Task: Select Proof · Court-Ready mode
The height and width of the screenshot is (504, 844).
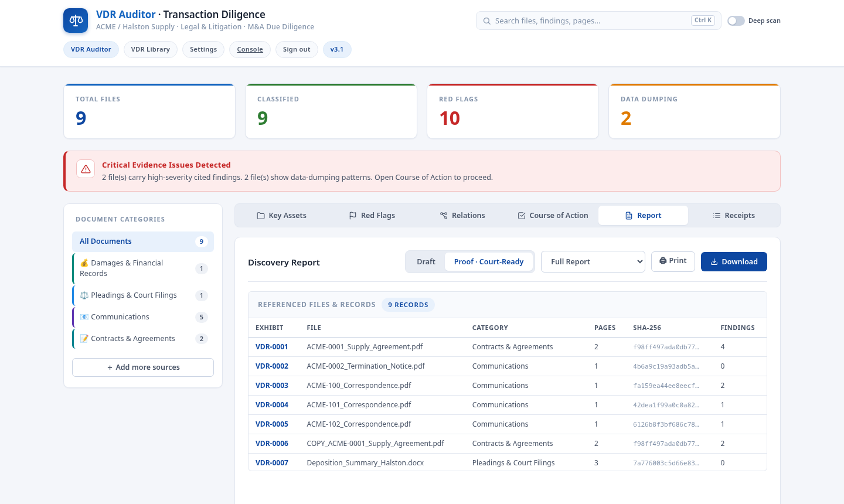Action: (x=489, y=262)
